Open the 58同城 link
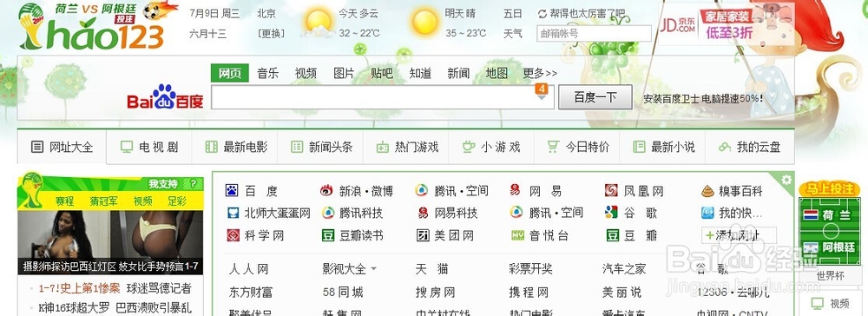The height and width of the screenshot is (316, 868). pos(343,293)
